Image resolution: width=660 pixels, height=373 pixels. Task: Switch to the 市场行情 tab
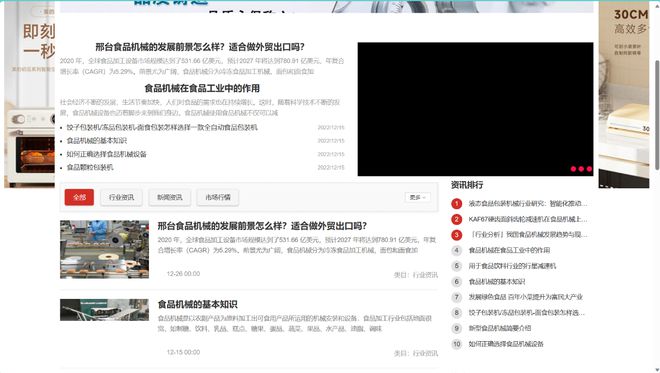click(218, 197)
